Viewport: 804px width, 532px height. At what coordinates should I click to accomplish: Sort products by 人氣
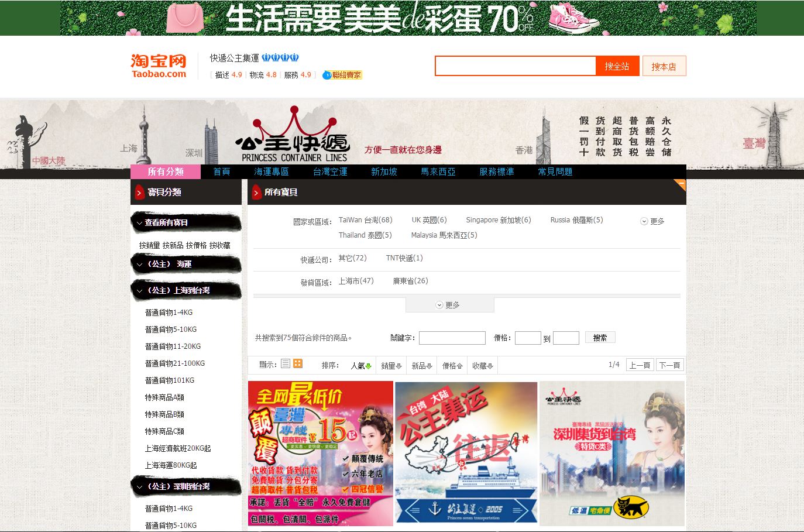point(361,366)
